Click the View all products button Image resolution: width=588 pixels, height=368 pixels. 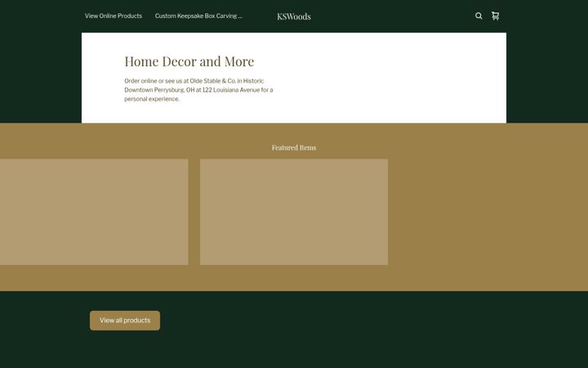click(x=125, y=321)
